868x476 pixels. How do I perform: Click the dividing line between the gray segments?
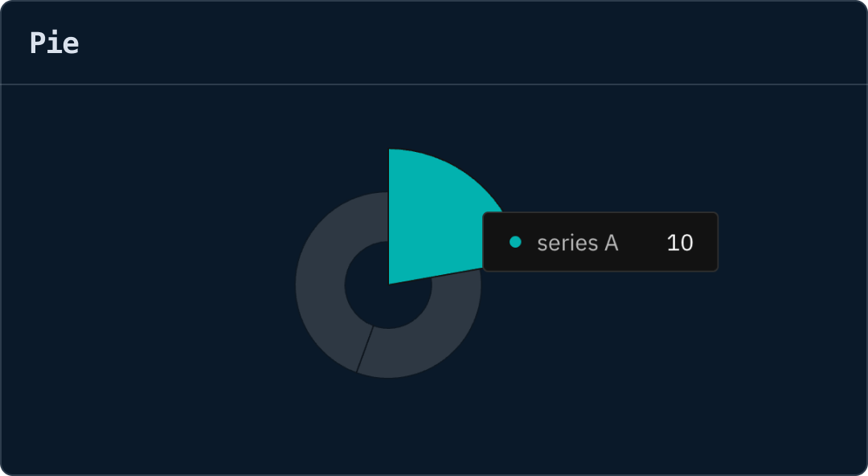365,349
